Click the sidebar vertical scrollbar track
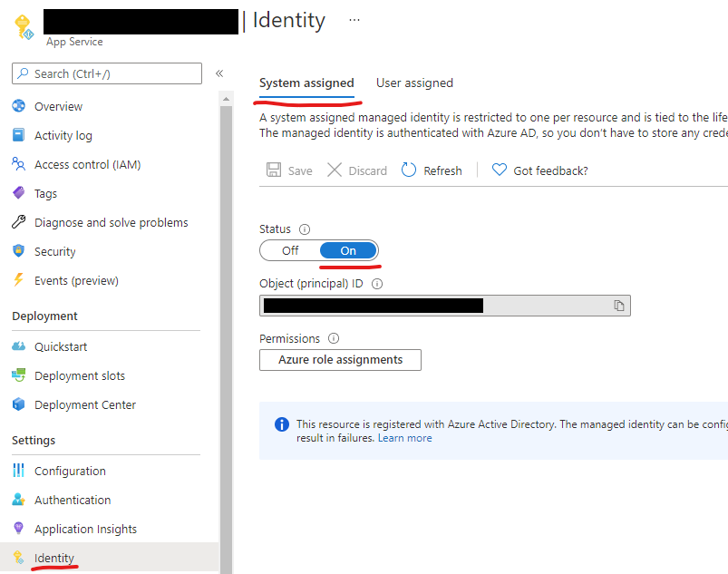 226,340
